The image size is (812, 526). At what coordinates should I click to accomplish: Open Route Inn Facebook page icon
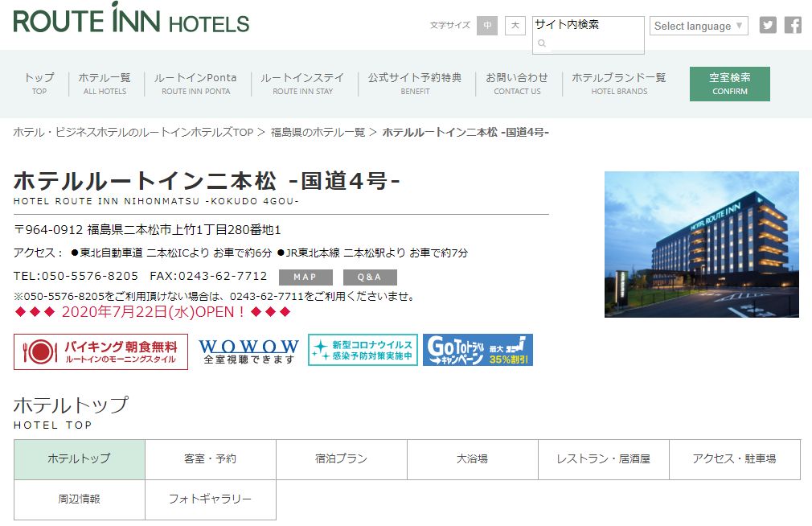(x=793, y=25)
